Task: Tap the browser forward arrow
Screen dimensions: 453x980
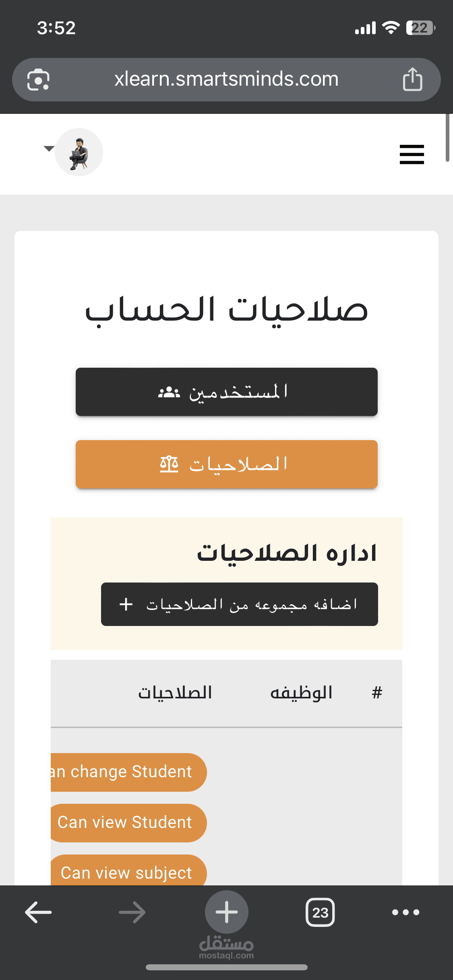Action: point(132,912)
